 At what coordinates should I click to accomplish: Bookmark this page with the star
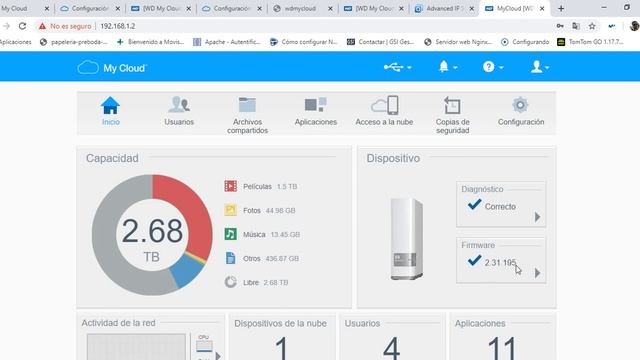coord(592,26)
